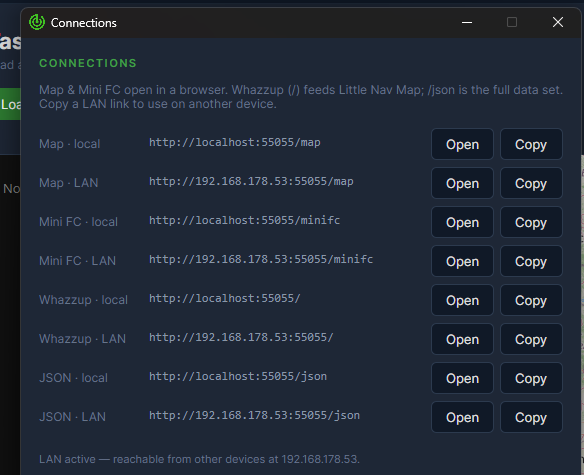Click the http://192.168.178.53:55055/map URL text
584x475 pixels.
[251, 181]
